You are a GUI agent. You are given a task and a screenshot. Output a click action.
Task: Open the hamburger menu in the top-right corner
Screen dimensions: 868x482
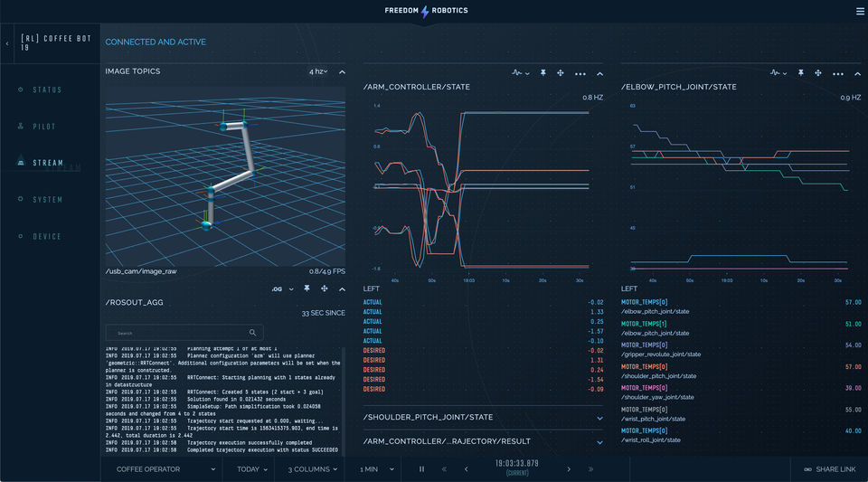pyautogui.click(x=860, y=12)
